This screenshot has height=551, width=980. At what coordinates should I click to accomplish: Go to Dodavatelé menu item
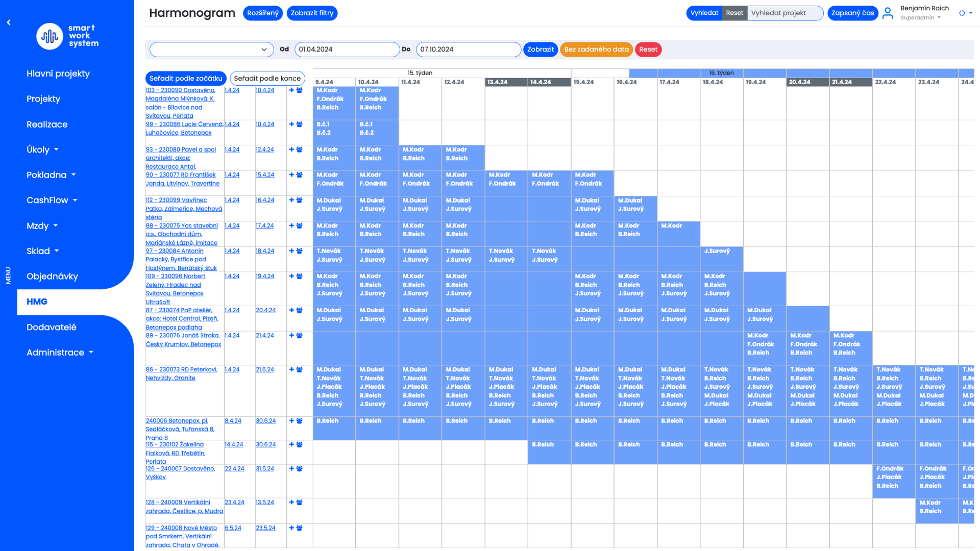52,327
